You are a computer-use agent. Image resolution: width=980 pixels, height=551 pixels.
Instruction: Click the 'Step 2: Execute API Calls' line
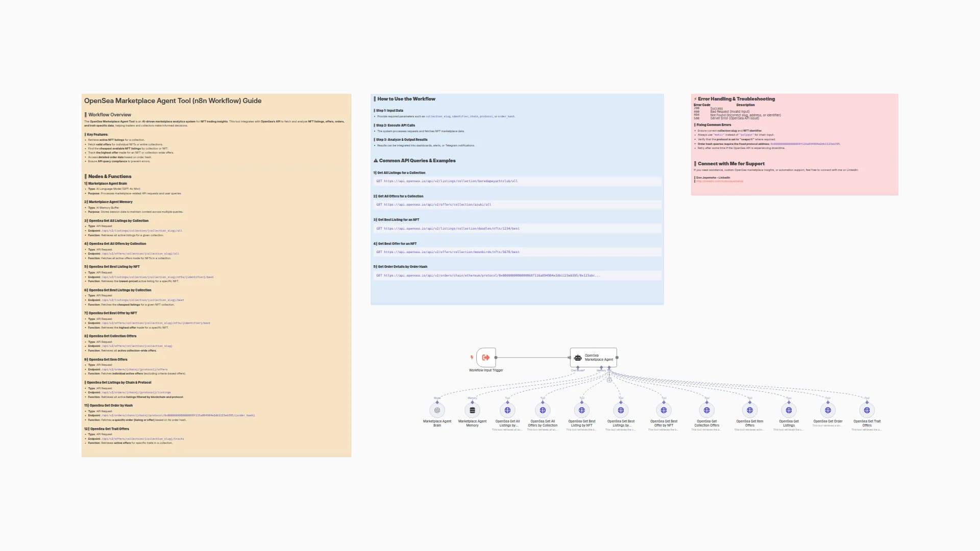click(396, 126)
